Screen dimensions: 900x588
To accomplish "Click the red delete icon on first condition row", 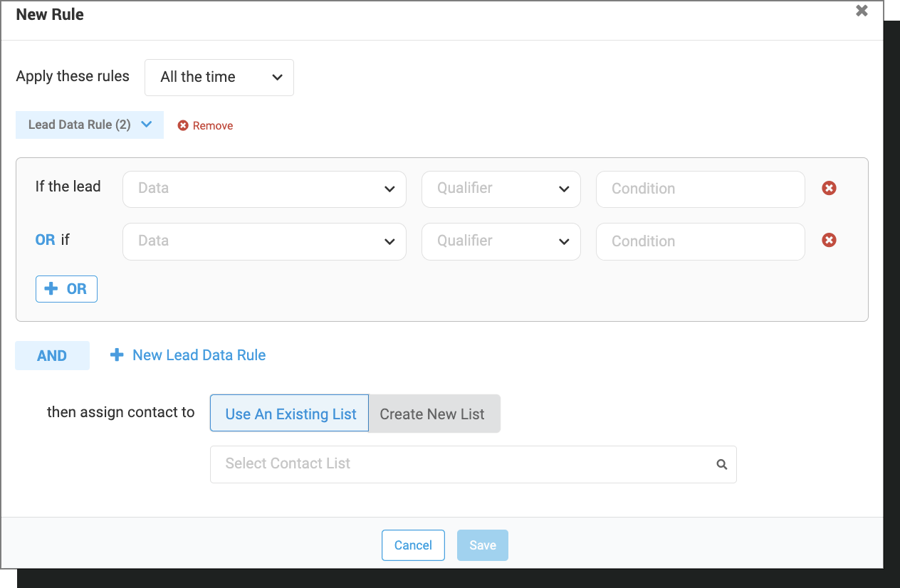I will pos(829,189).
